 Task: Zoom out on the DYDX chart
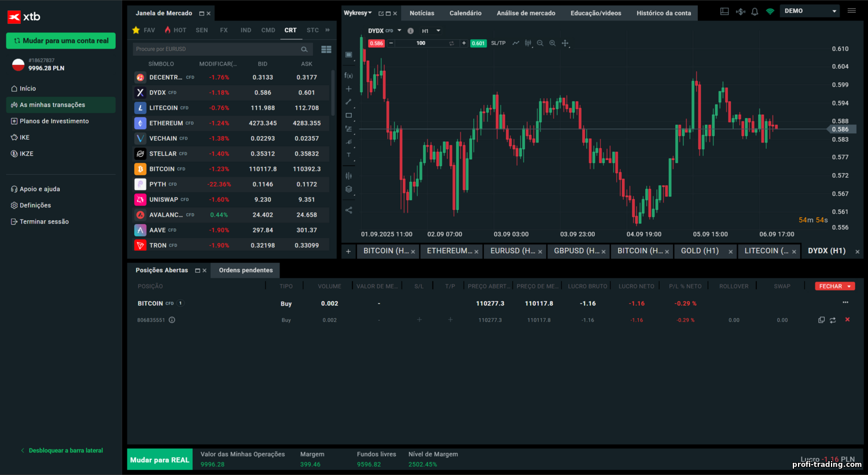click(x=540, y=43)
